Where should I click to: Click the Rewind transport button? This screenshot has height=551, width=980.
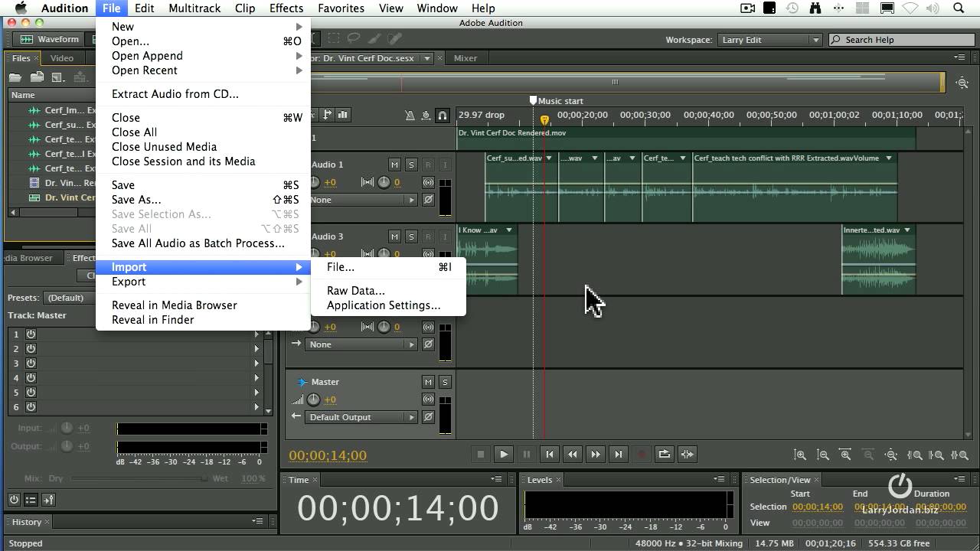573,455
